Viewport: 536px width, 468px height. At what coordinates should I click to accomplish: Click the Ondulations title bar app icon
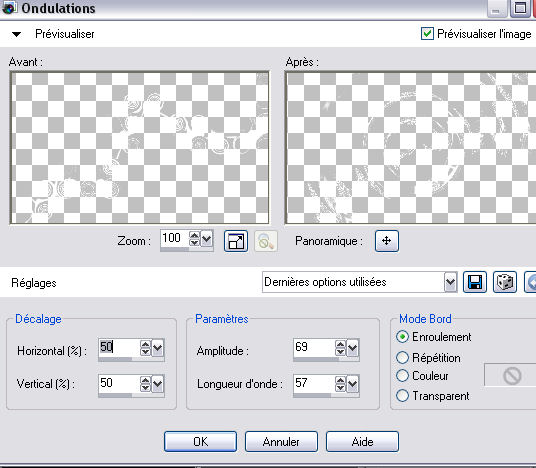[x=9, y=8]
